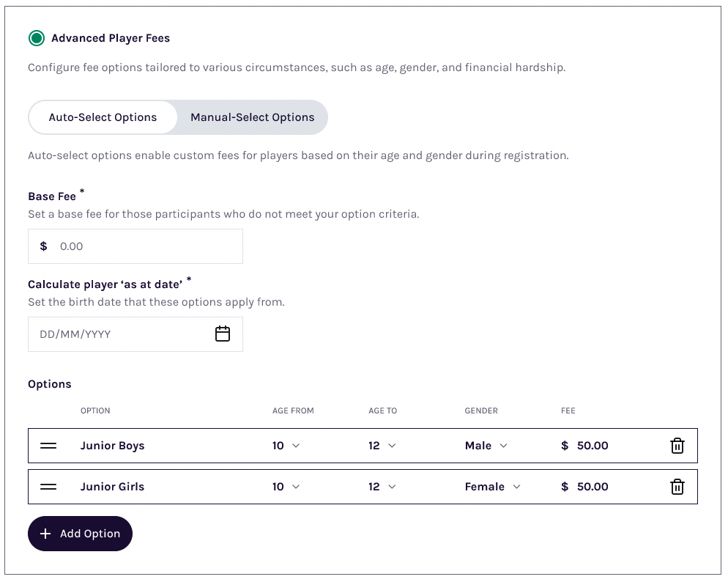Delete the Junior Girls option via trash icon
Image resolution: width=728 pixels, height=582 pixels.
click(677, 486)
